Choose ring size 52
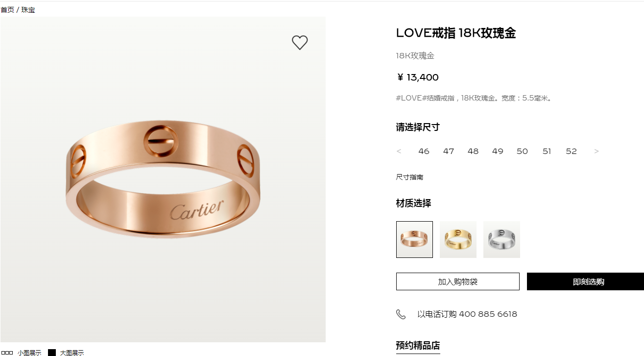644x356 pixels. [x=572, y=151]
